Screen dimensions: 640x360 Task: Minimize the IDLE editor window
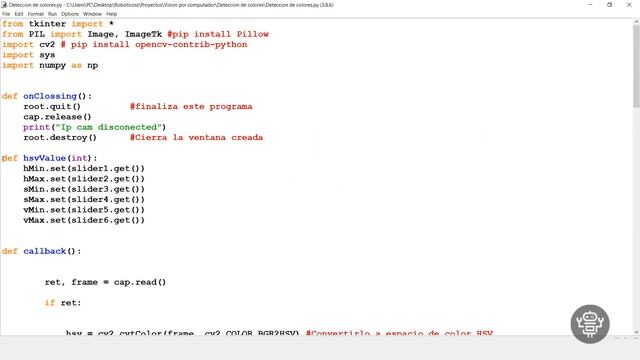coord(590,5)
